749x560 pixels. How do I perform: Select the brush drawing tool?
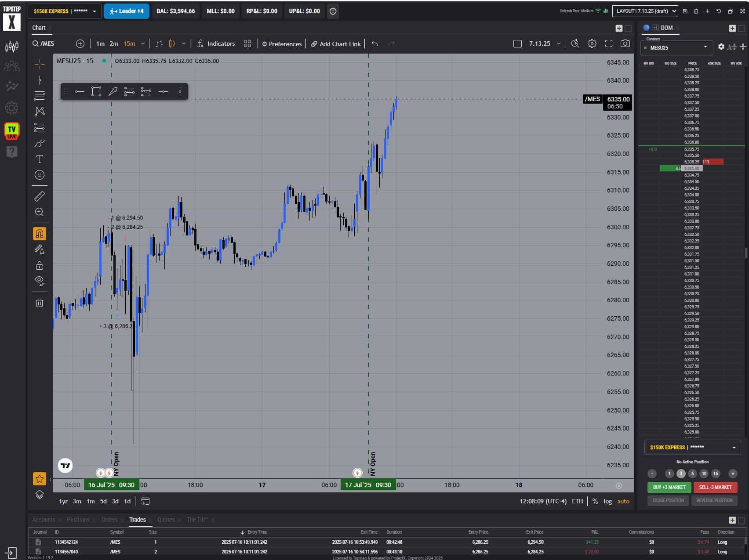40,144
